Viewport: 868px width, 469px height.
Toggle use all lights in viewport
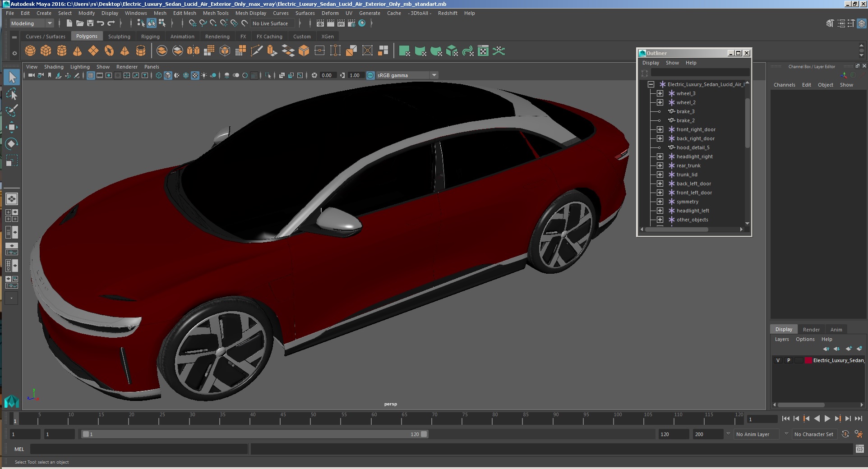204,75
